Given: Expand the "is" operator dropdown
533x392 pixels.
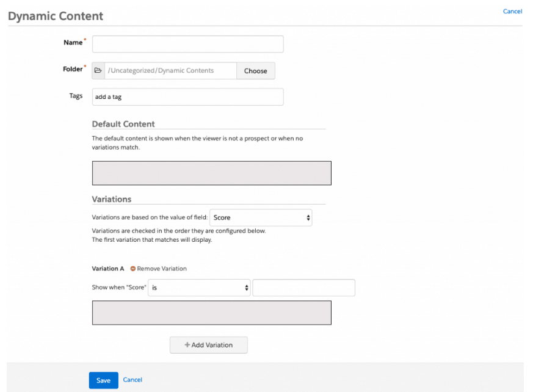Looking at the screenshot, I should 199,288.
